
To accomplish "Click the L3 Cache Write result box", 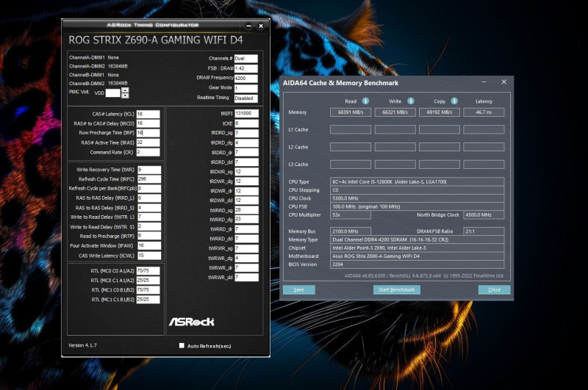I will [x=395, y=165].
